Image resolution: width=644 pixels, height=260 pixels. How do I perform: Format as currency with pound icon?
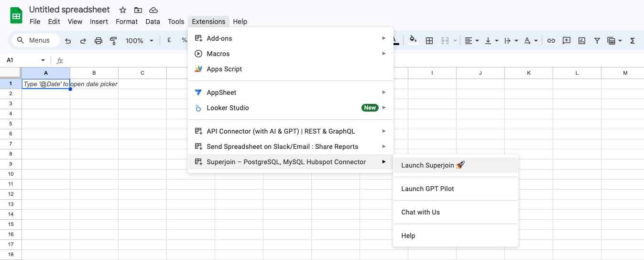click(x=169, y=41)
